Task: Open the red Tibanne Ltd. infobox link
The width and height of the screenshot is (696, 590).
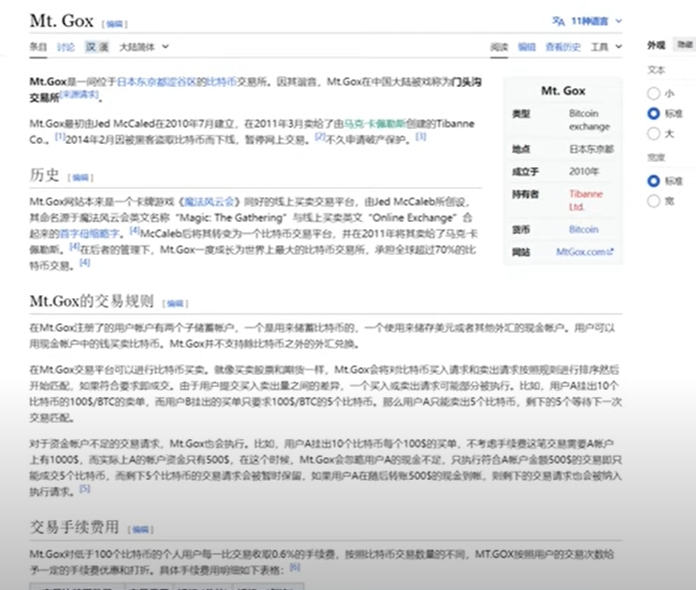Action: coord(586,200)
